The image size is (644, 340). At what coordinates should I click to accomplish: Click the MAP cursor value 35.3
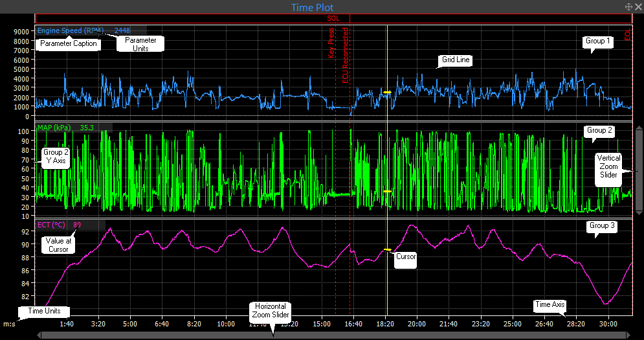(87, 128)
